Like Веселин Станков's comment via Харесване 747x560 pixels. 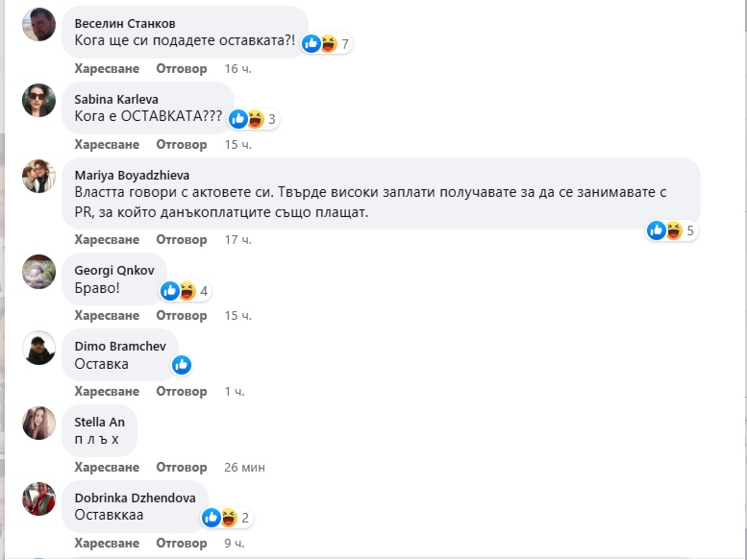tap(107, 69)
